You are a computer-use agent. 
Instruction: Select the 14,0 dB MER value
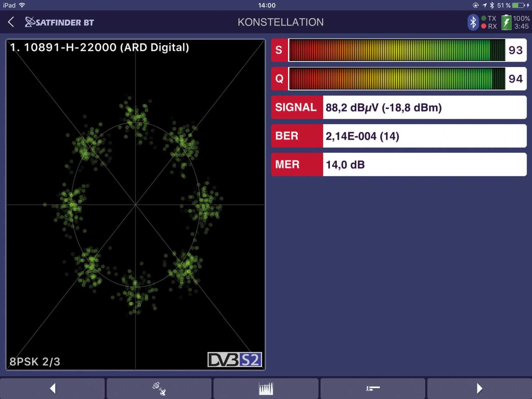click(x=345, y=165)
